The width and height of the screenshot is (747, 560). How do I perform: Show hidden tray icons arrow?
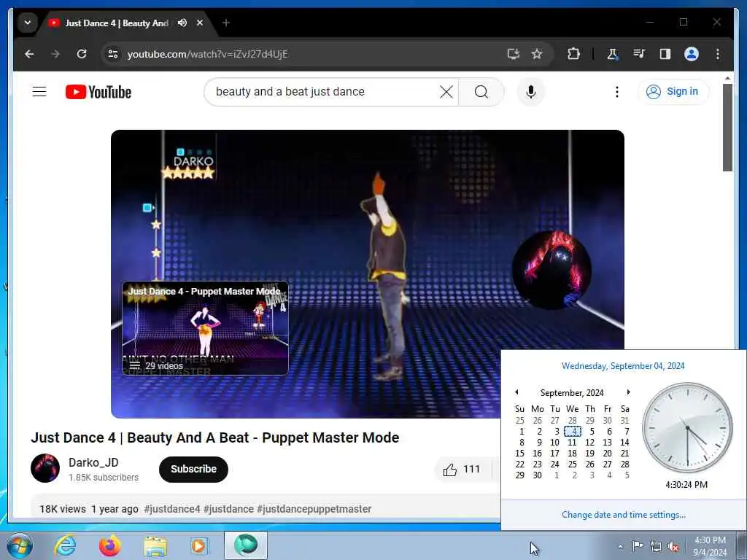pos(620,546)
